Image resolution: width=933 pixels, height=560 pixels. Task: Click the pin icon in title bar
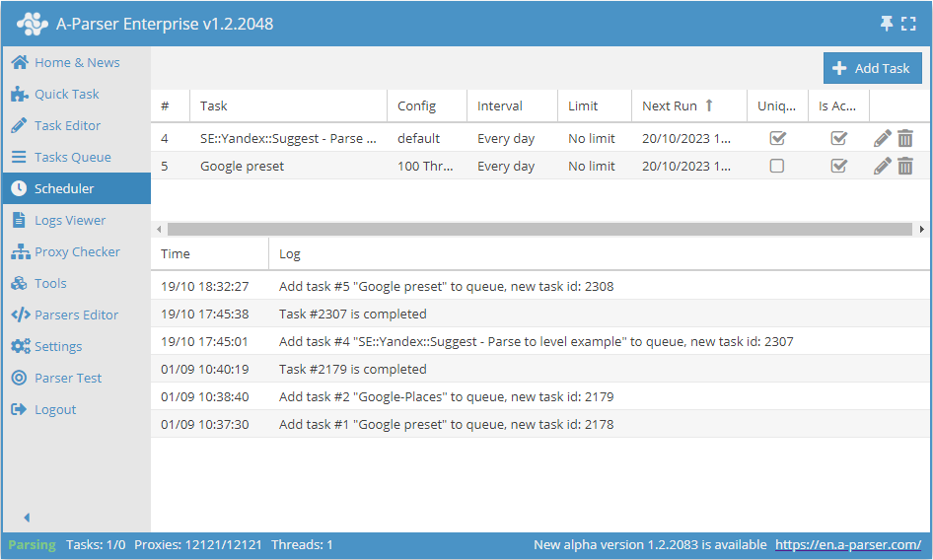(886, 24)
